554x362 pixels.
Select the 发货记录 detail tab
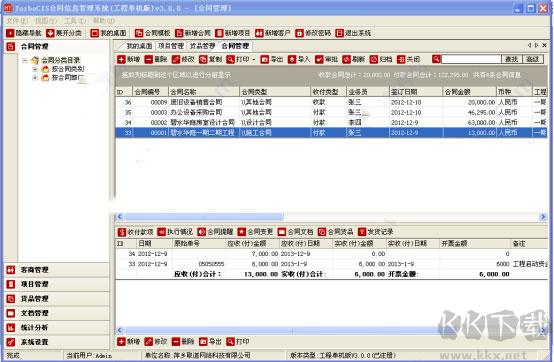376,232
